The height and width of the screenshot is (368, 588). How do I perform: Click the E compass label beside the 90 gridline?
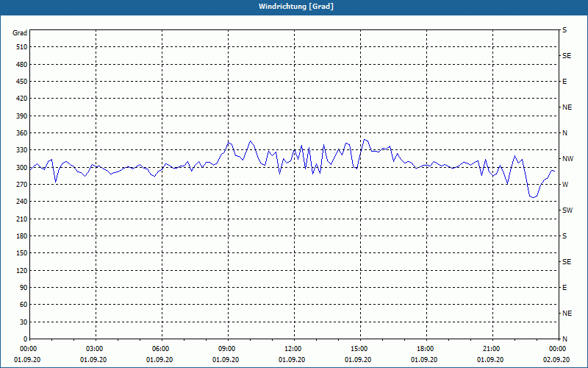click(564, 288)
